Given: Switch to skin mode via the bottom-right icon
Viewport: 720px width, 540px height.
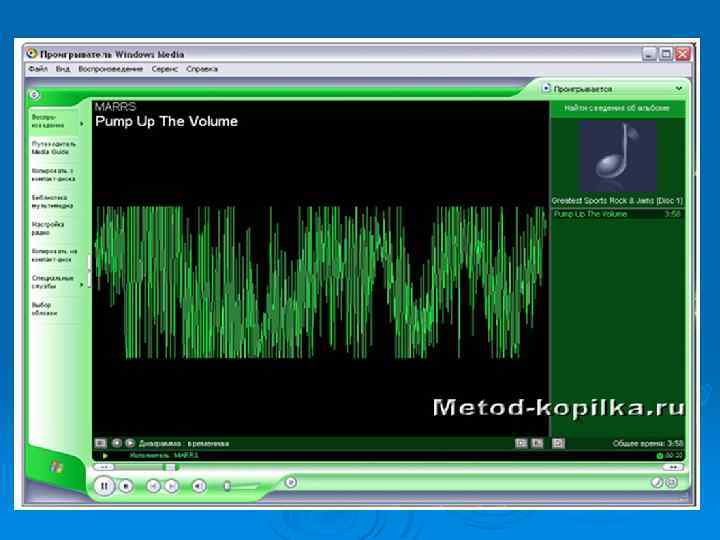Looking at the screenshot, I should [671, 483].
